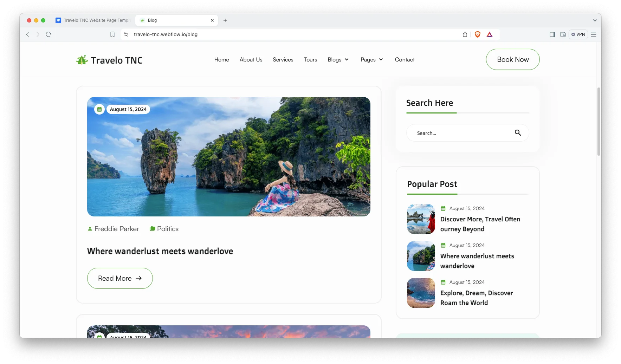Open Discover More, Travel Often popular post
Image resolution: width=621 pixels, height=364 pixels.
pos(480,224)
